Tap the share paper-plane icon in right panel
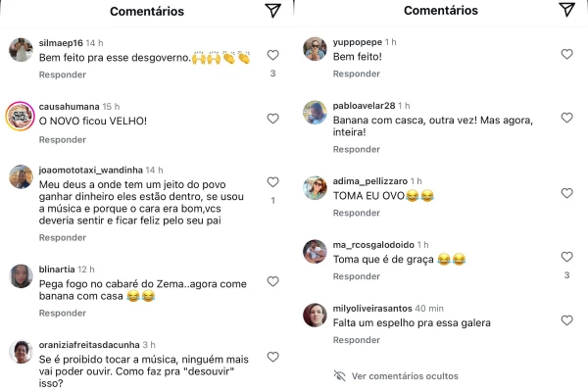This screenshot has height=392, width=588. point(566,10)
